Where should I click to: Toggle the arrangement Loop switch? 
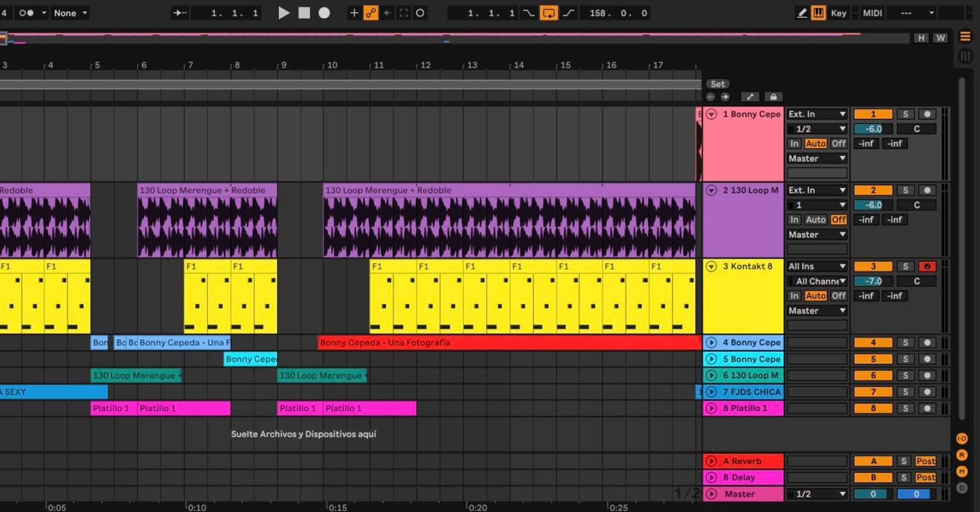tap(548, 13)
